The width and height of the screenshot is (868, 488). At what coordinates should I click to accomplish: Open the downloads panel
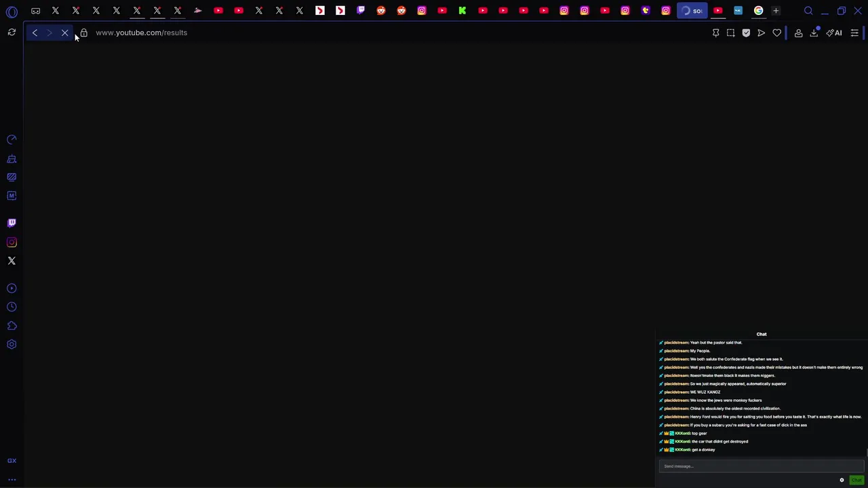click(x=814, y=33)
